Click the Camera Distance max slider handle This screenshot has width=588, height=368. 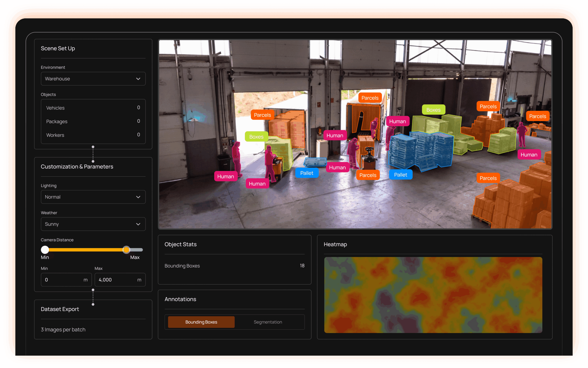pos(126,250)
